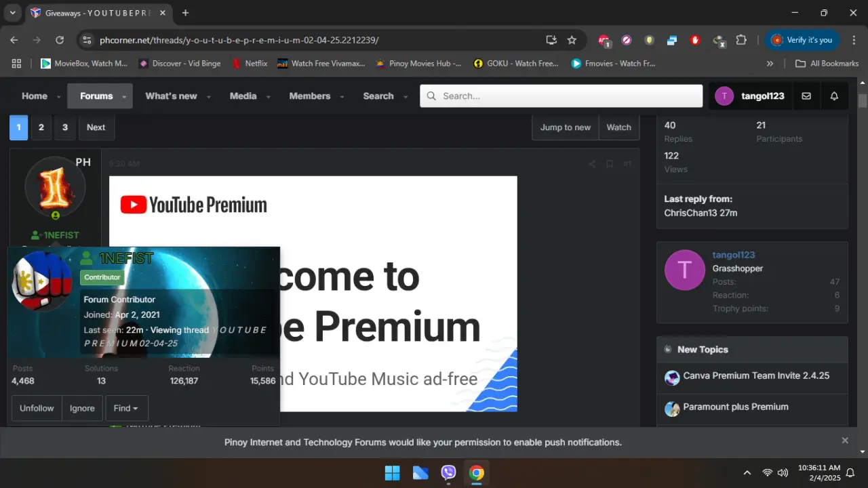Screen dimensions: 868x488
Task: Open a new browser tab
Action: pyautogui.click(x=185, y=13)
